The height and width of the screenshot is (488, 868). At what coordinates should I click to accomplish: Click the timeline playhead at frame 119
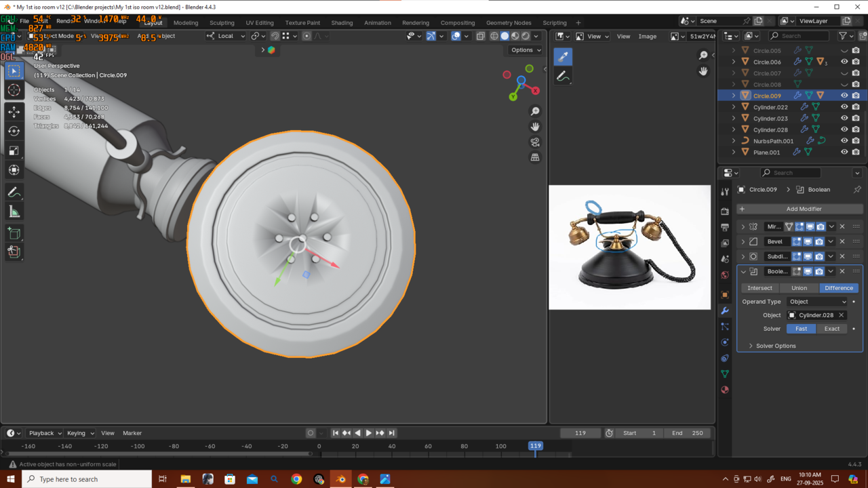(x=535, y=446)
